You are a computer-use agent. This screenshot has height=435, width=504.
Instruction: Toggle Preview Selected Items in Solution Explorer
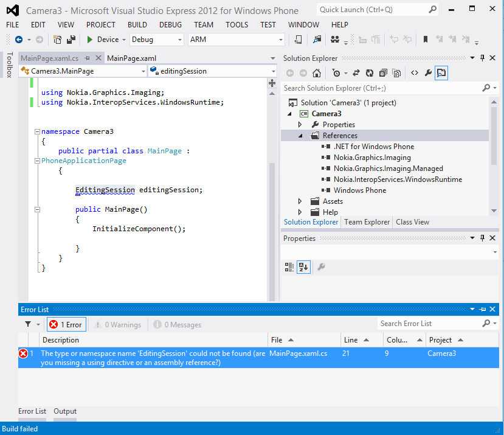click(x=441, y=73)
